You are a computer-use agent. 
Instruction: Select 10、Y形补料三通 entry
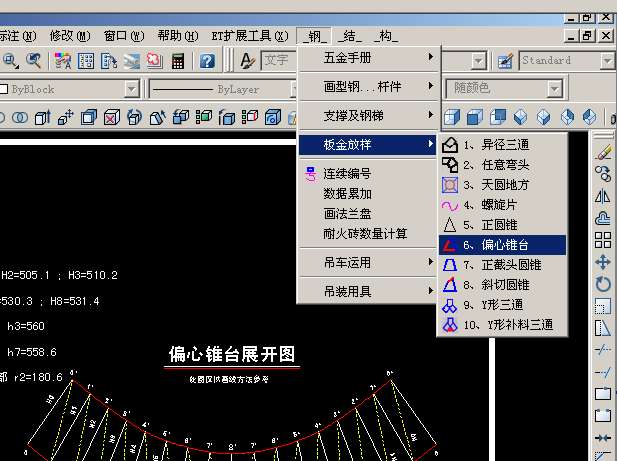pyautogui.click(x=502, y=325)
